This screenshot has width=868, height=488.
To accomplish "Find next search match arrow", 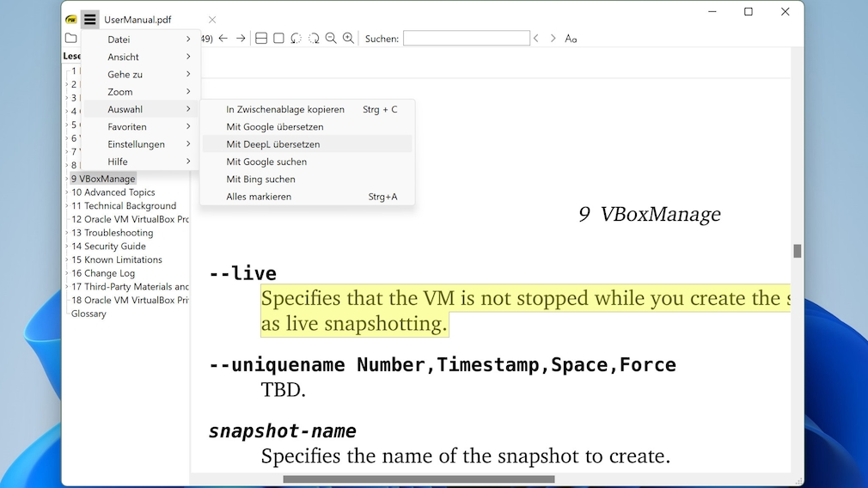I will (553, 38).
